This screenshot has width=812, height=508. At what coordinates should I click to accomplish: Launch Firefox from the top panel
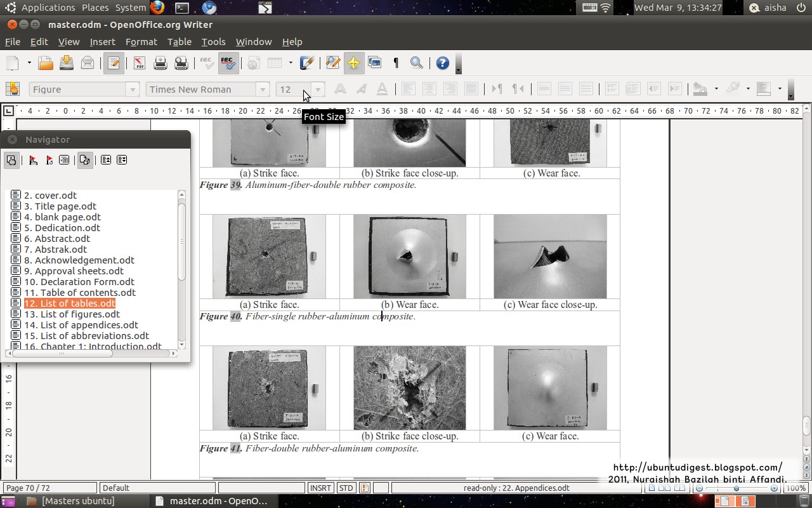(157, 8)
